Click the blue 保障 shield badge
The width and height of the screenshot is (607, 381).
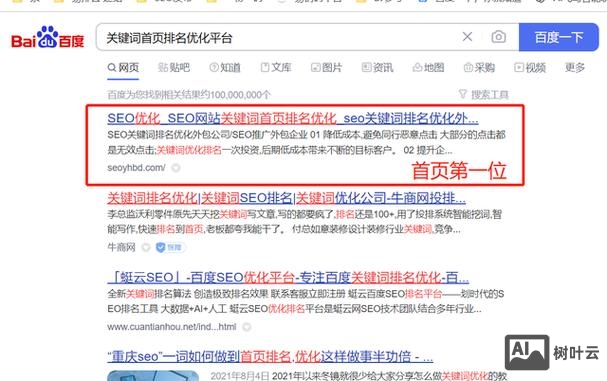point(170,247)
